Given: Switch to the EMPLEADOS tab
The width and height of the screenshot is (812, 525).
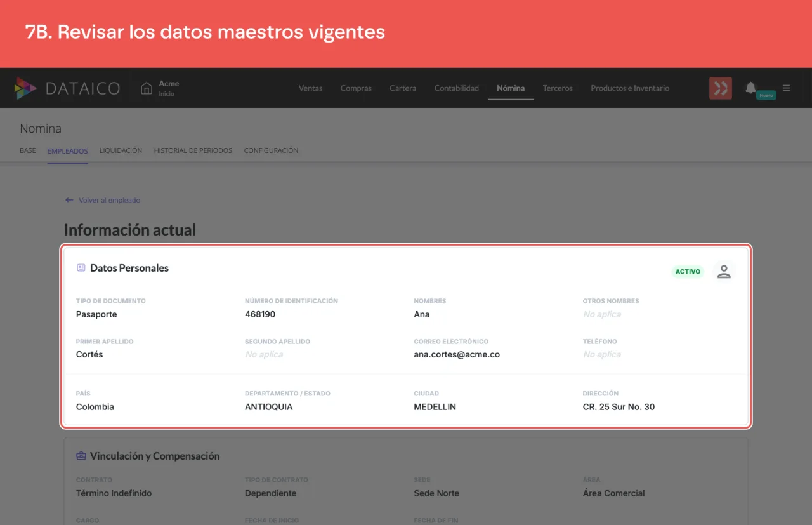Looking at the screenshot, I should tap(68, 150).
